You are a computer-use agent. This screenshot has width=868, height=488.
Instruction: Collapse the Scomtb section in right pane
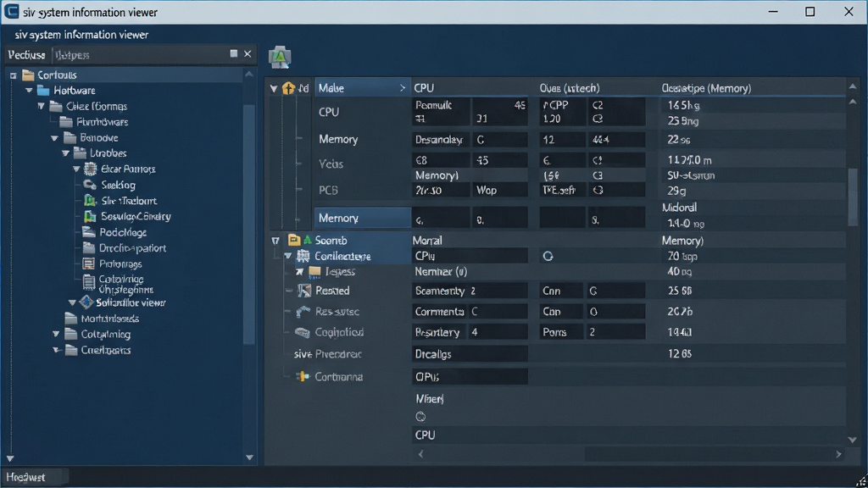pos(275,241)
